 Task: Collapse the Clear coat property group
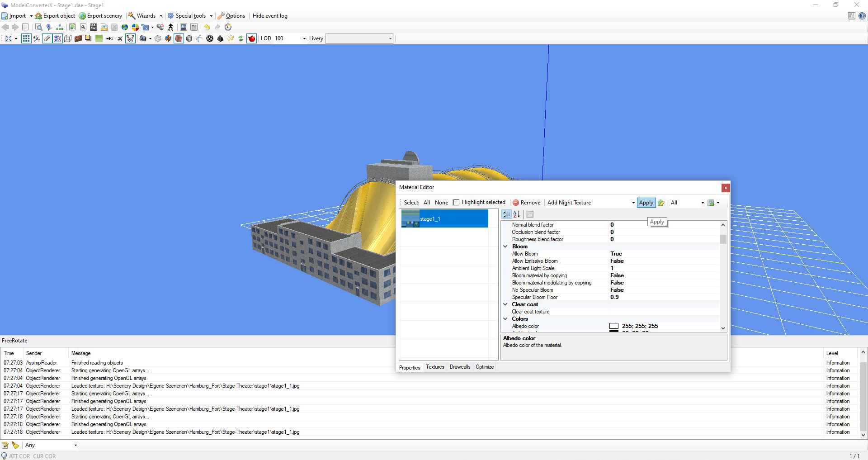505,304
